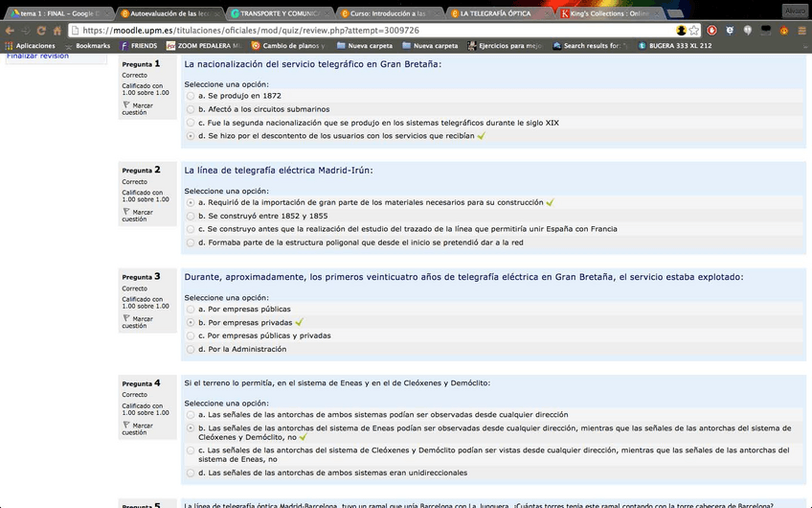Bookmark this page with the star icon

pyautogui.click(x=694, y=31)
